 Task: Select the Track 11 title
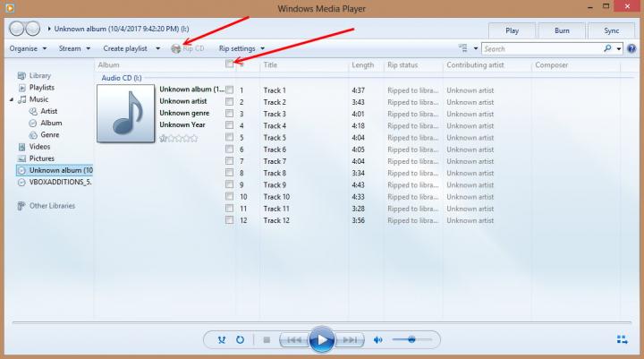coord(276,209)
